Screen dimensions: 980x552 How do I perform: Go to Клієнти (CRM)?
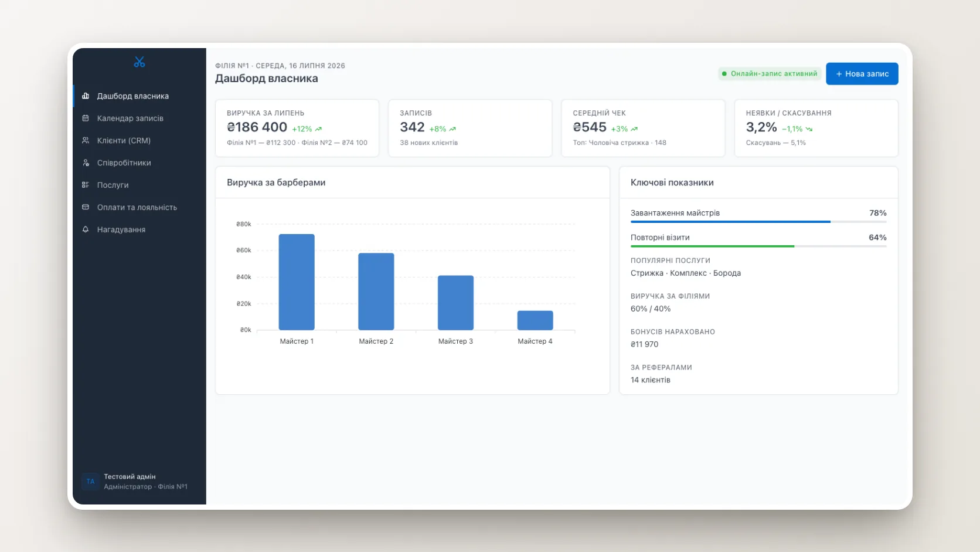coord(139,140)
